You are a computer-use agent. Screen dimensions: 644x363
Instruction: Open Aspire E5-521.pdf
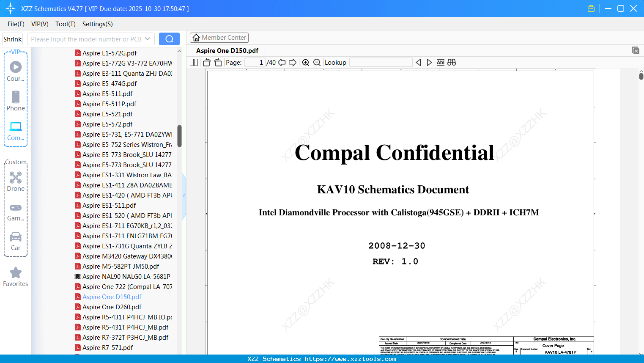pyautogui.click(x=107, y=114)
